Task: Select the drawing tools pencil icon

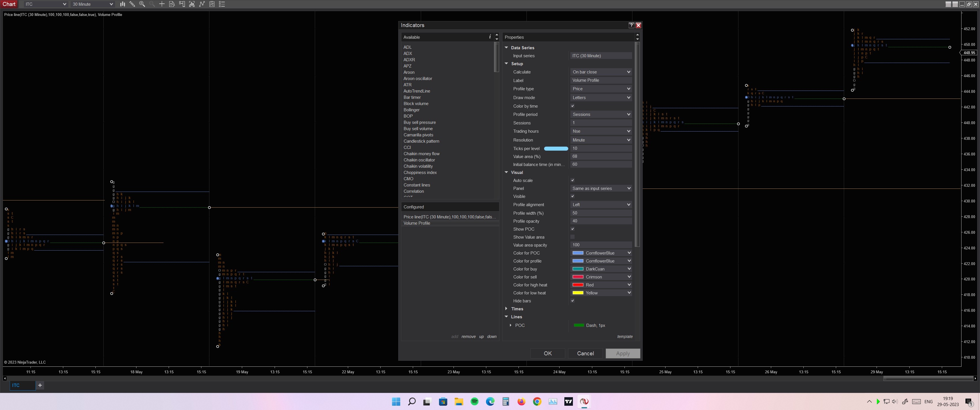Action: tap(132, 4)
